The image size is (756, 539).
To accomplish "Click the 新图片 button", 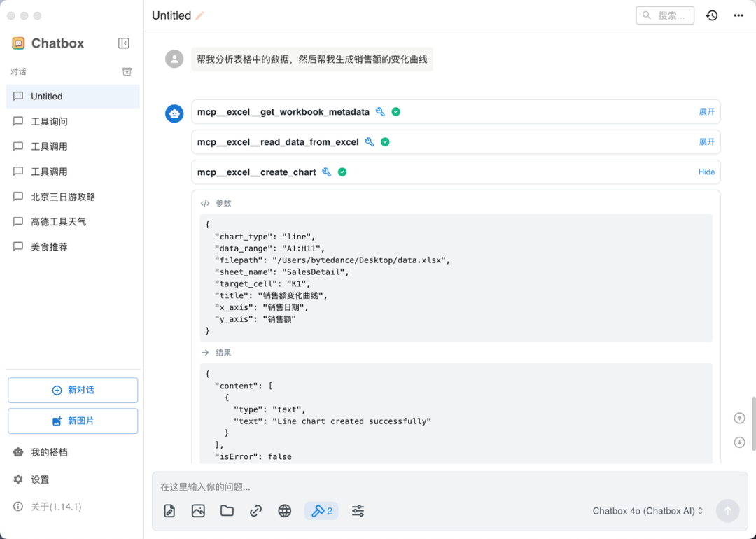I will (x=73, y=421).
